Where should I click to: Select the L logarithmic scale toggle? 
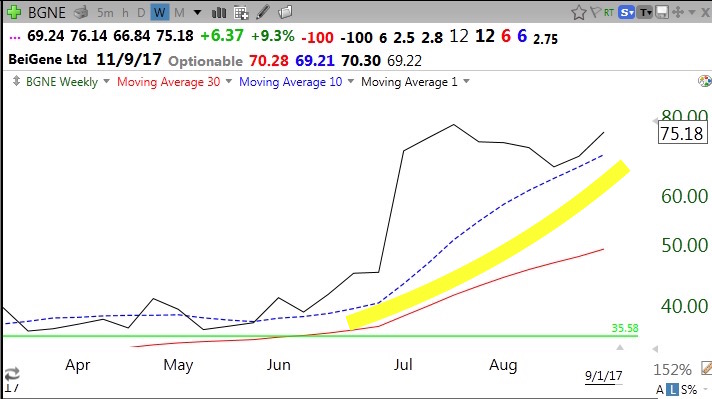673,389
